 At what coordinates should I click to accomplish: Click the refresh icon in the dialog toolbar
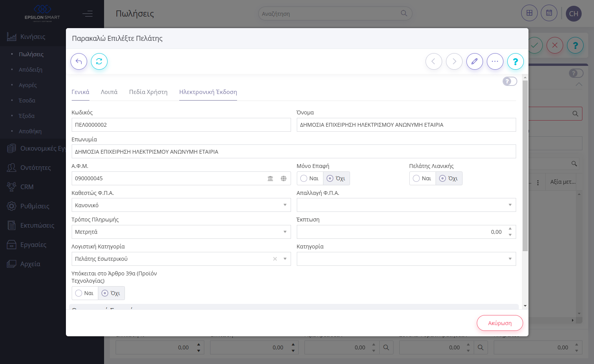(99, 61)
